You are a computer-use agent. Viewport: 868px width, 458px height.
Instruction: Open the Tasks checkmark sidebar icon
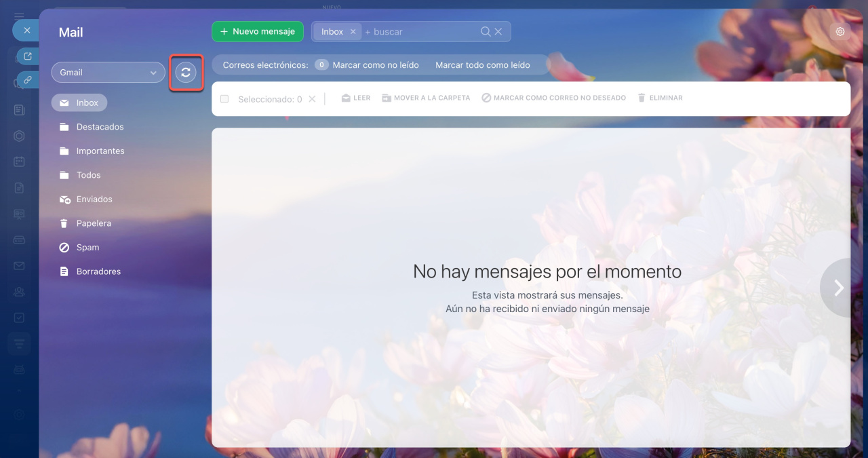click(19, 318)
